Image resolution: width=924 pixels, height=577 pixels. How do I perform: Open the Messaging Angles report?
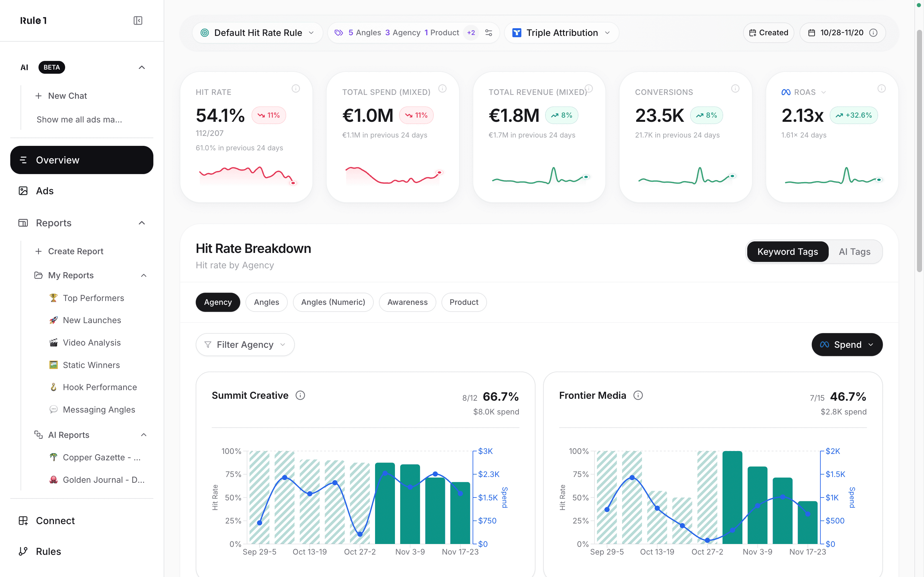pyautogui.click(x=99, y=409)
